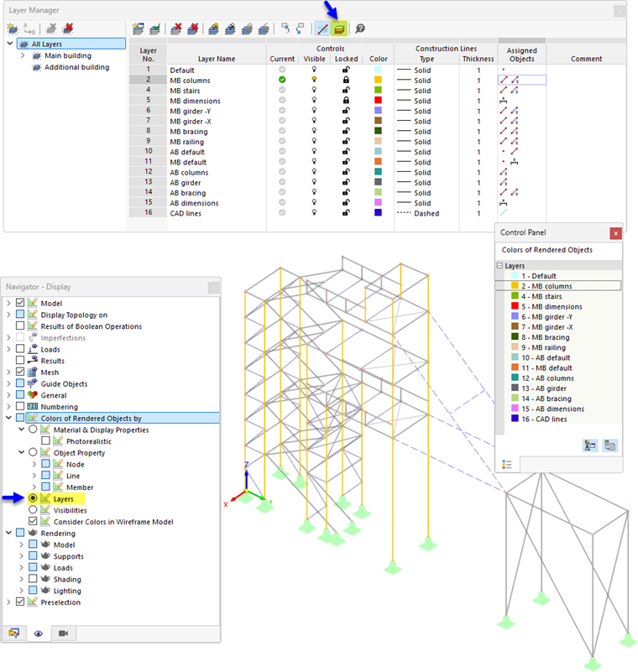Expand the Guide Objects node
638x672 pixels.
point(8,383)
